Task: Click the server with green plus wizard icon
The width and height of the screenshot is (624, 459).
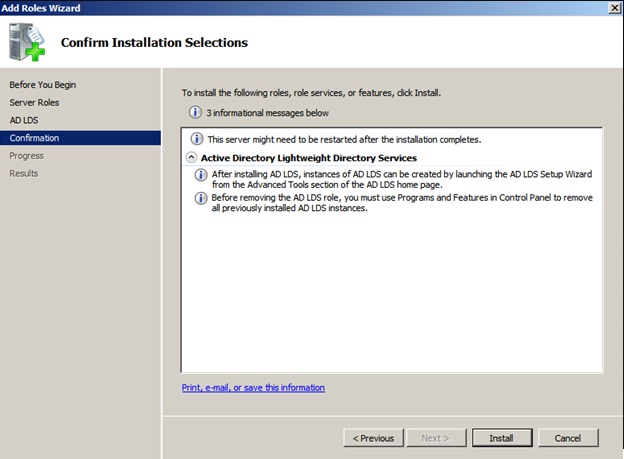Action: point(27,42)
